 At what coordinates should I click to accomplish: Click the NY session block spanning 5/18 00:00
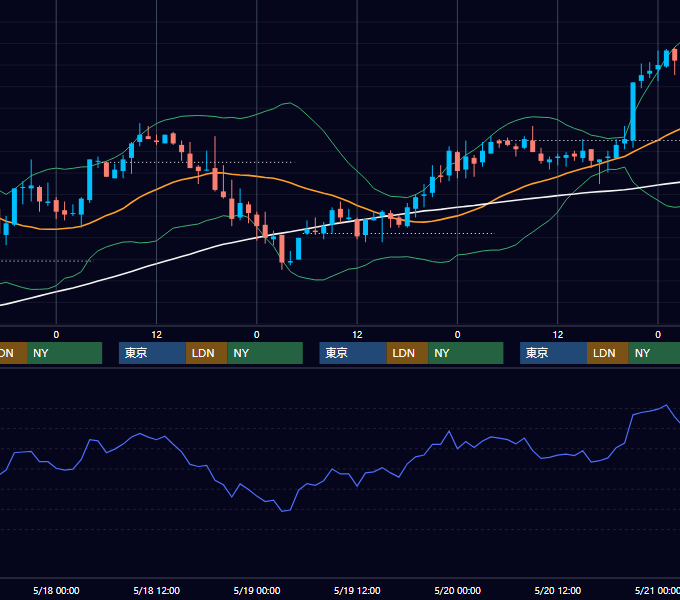click(64, 353)
